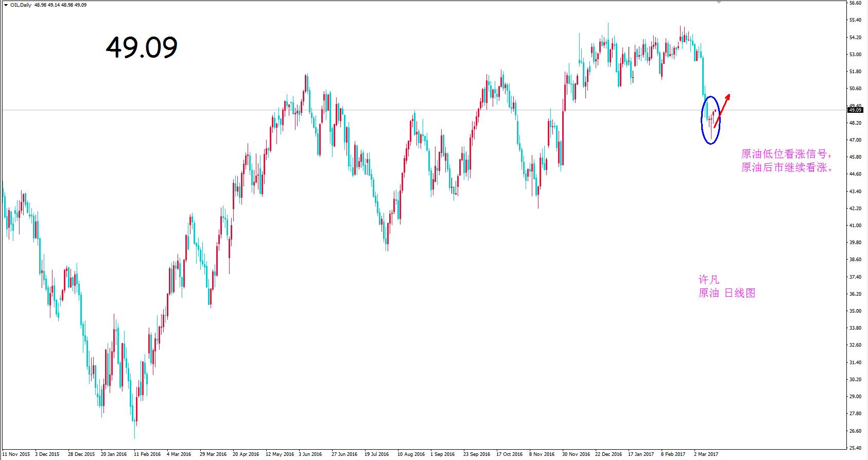This screenshot has width=868, height=460.
Task: Click the 3 Jun 2016 date marker
Action: pos(310,454)
